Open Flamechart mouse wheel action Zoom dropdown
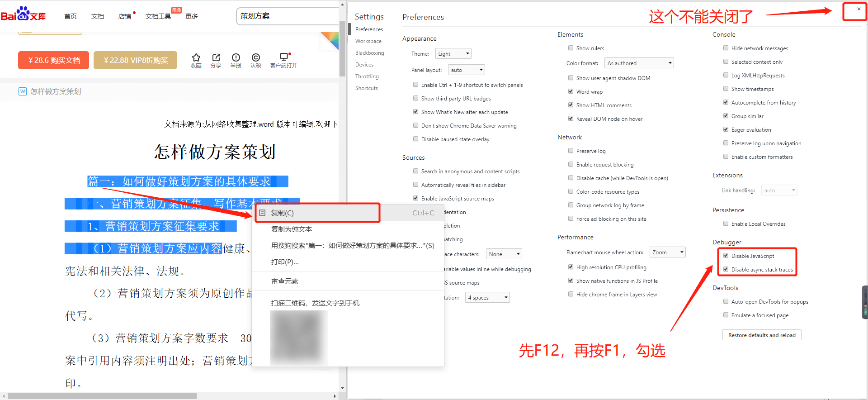868x400 pixels. point(667,252)
